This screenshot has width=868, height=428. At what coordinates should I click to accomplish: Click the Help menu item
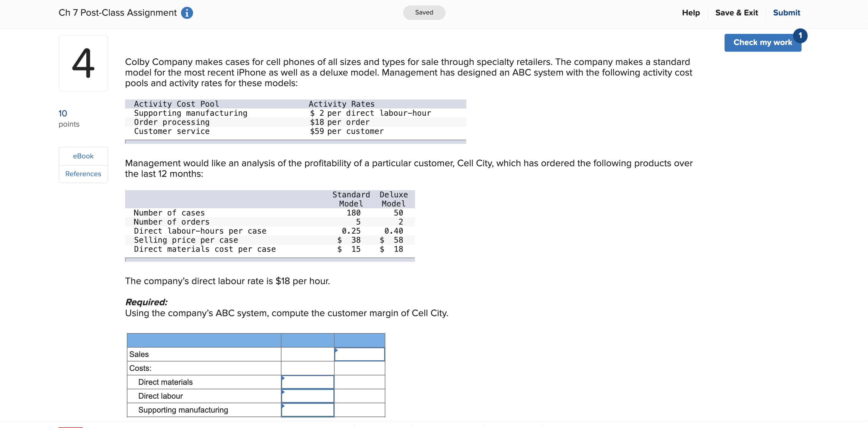(690, 13)
